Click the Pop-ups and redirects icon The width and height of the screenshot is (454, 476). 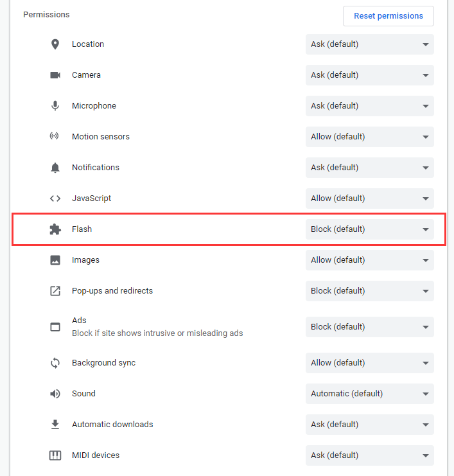pyautogui.click(x=55, y=291)
